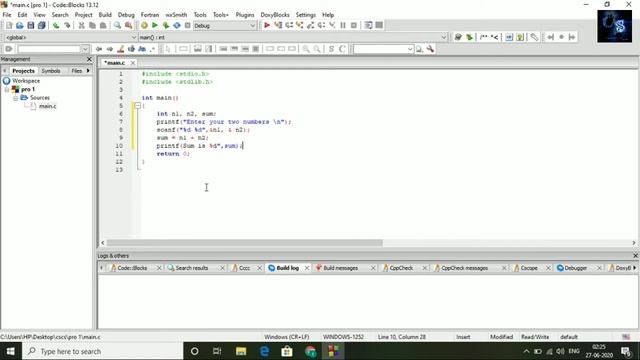Toggle bookmark on the current line
The height and width of the screenshot is (360, 640).
[x=562, y=37]
